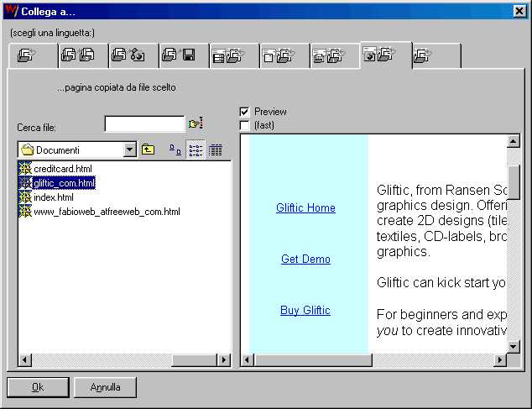Expand the Documenti folder dropdown
Screen dimensions: 532x409
(129, 149)
